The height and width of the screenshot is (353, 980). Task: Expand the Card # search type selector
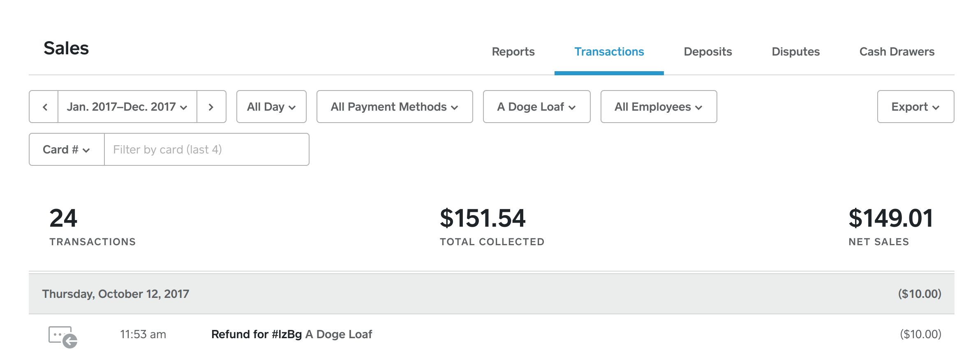click(x=66, y=150)
